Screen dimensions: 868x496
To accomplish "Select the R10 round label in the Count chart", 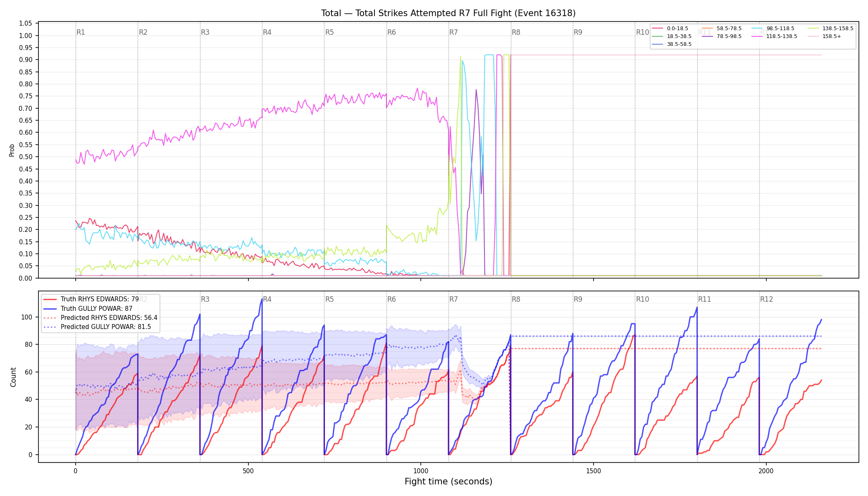I will coord(642,299).
